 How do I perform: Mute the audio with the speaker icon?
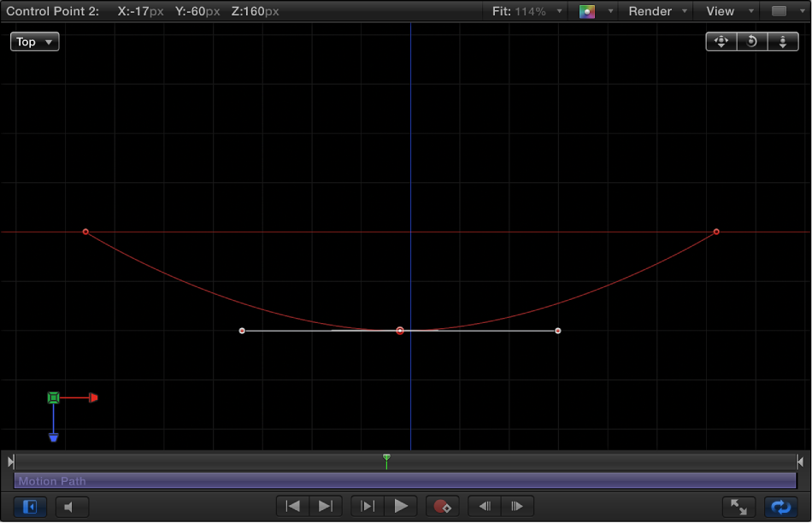(x=72, y=506)
